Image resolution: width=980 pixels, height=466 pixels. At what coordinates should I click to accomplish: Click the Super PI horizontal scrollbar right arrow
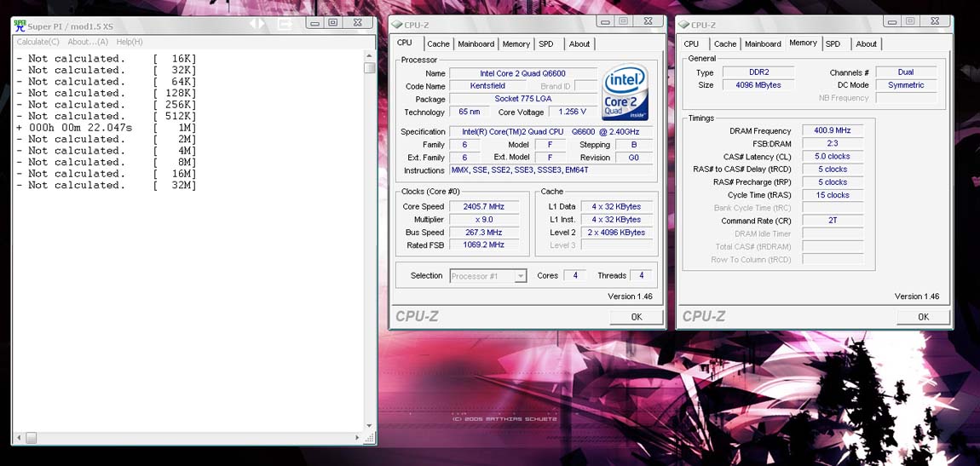[x=358, y=438]
